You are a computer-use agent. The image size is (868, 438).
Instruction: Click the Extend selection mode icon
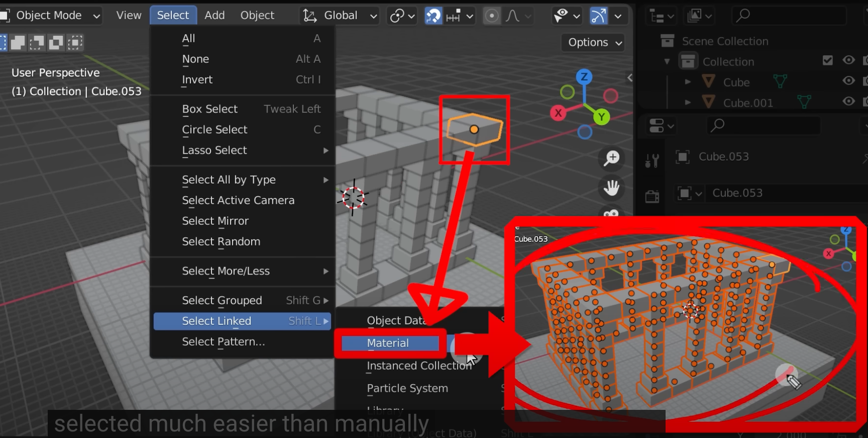point(18,43)
